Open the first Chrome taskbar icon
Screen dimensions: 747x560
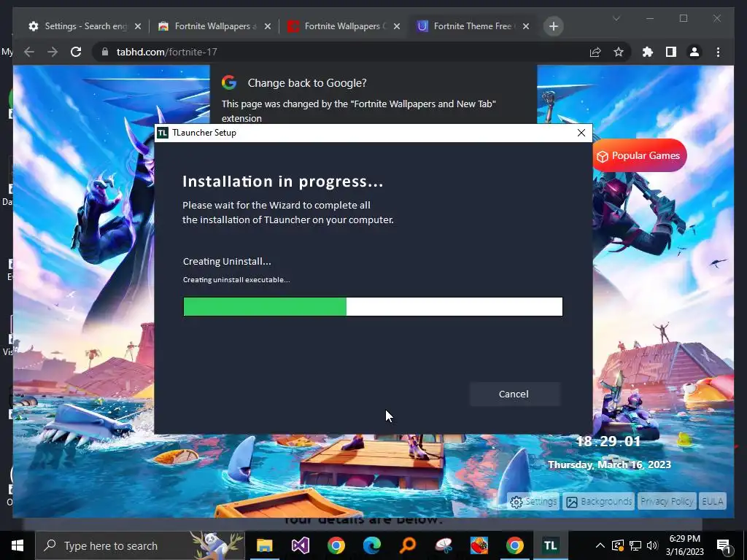point(336,545)
